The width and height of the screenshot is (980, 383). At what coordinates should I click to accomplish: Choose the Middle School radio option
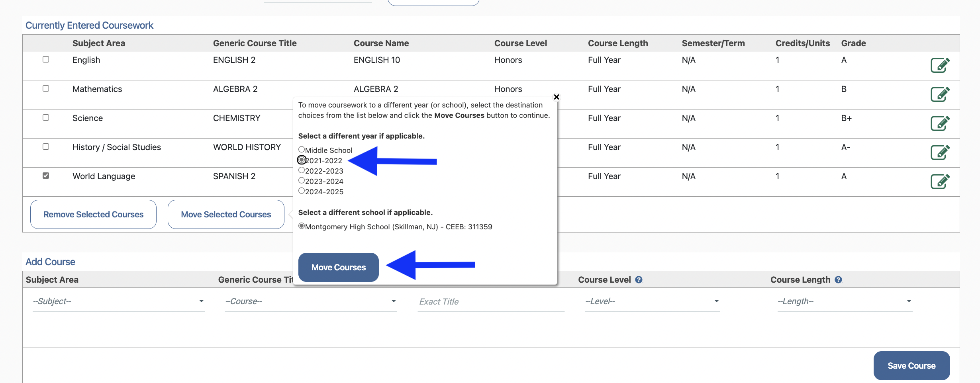302,150
